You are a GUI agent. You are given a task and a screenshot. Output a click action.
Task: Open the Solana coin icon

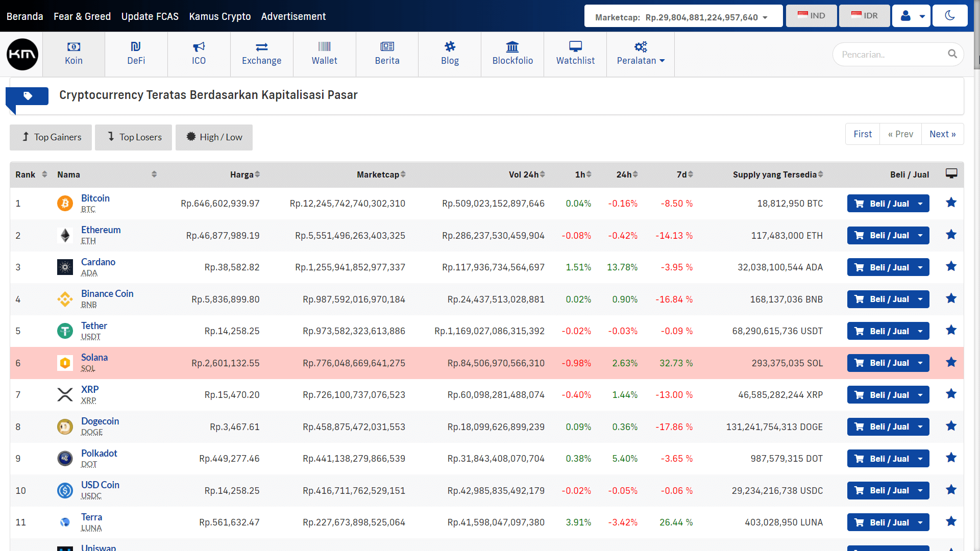click(x=65, y=363)
